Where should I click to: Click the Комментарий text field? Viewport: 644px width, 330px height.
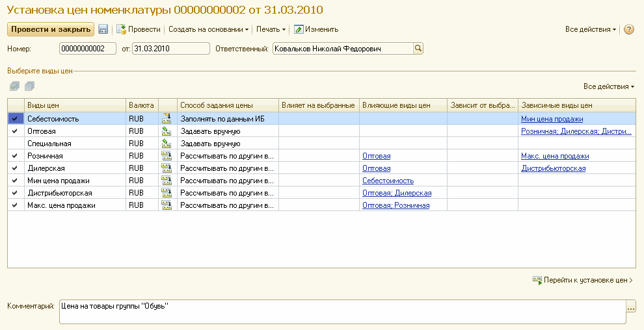[343, 312]
